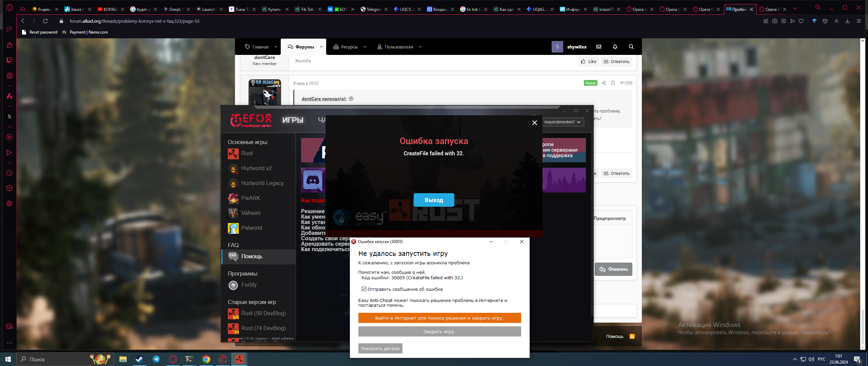Bookmark post #1,059 icon
This screenshot has height=366, width=868.
(613, 83)
